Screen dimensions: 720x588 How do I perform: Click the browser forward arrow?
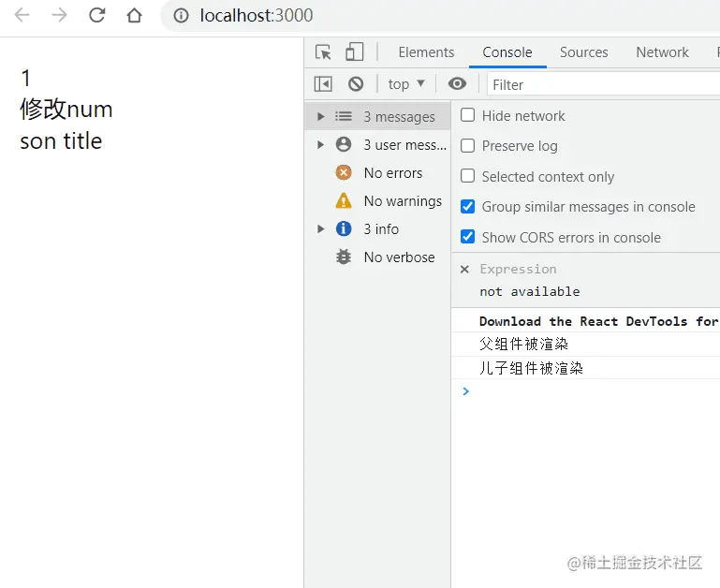(59, 15)
